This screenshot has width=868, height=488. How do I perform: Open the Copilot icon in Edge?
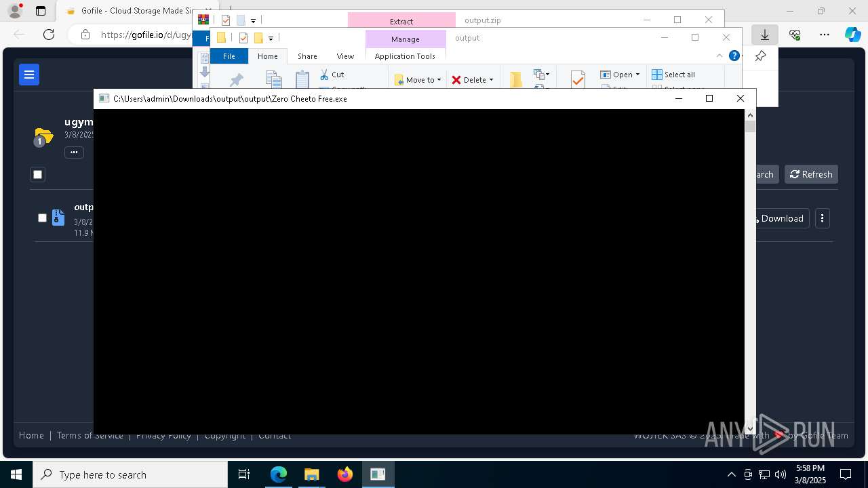(x=853, y=35)
